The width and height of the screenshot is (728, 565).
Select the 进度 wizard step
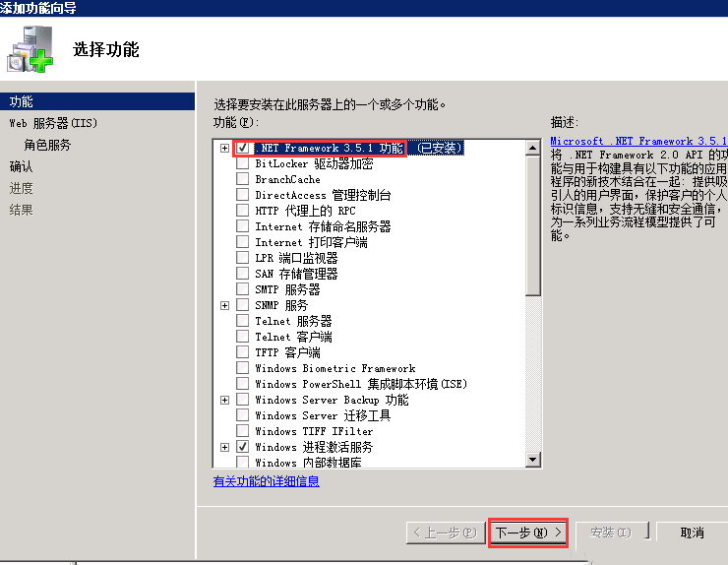[21, 188]
